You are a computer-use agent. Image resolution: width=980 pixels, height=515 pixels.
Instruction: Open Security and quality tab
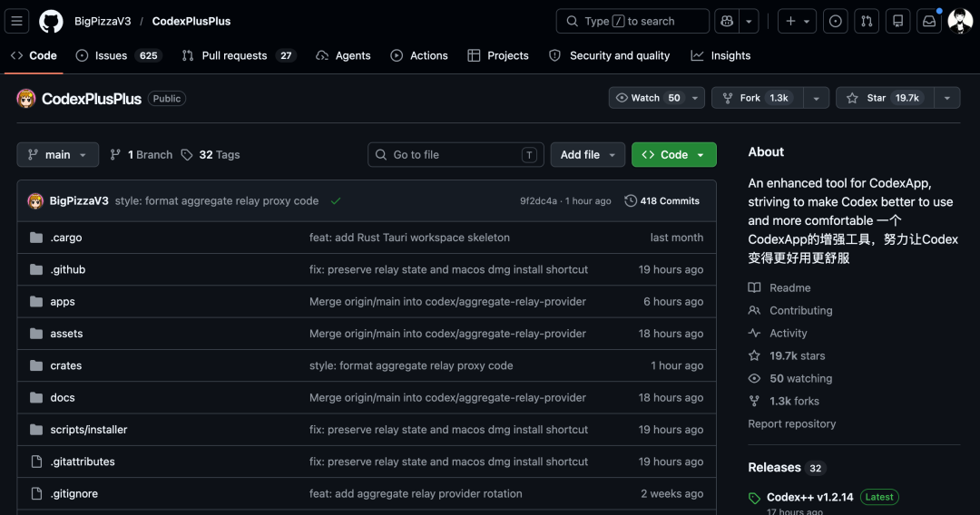610,55
